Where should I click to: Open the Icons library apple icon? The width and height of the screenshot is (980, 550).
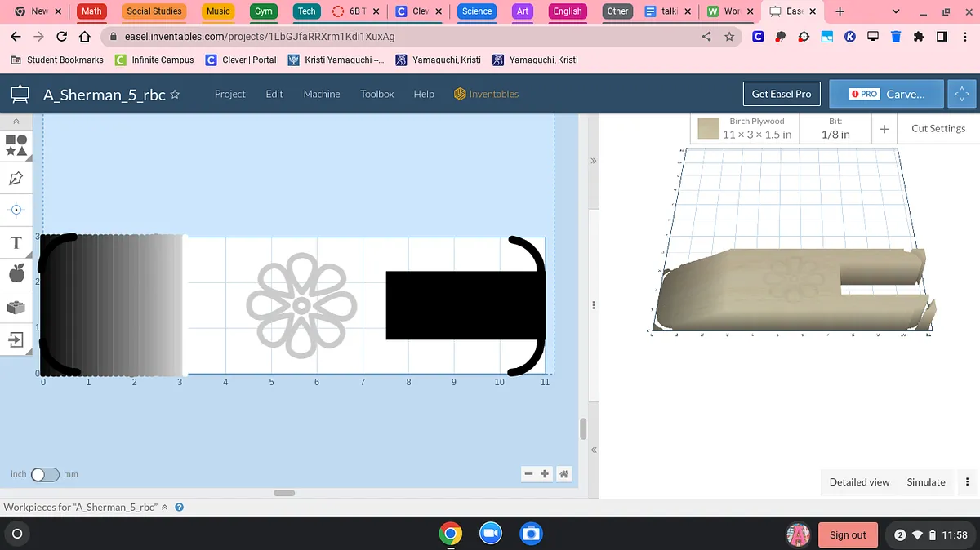tap(16, 274)
